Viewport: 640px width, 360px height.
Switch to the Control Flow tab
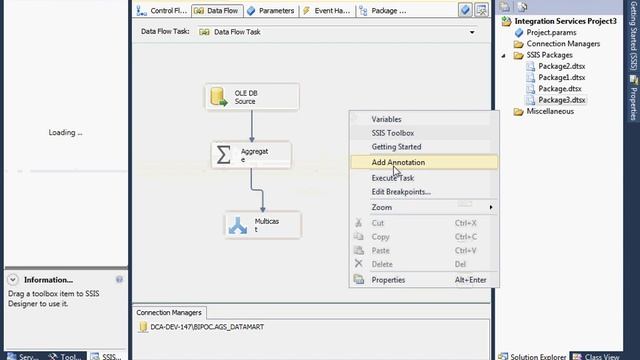(x=162, y=11)
